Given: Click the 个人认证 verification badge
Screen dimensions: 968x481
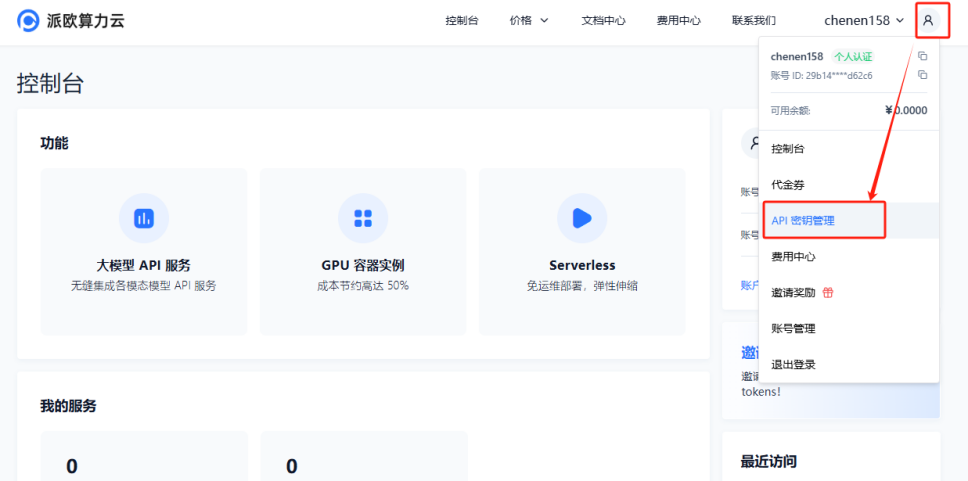Looking at the screenshot, I should 854,57.
